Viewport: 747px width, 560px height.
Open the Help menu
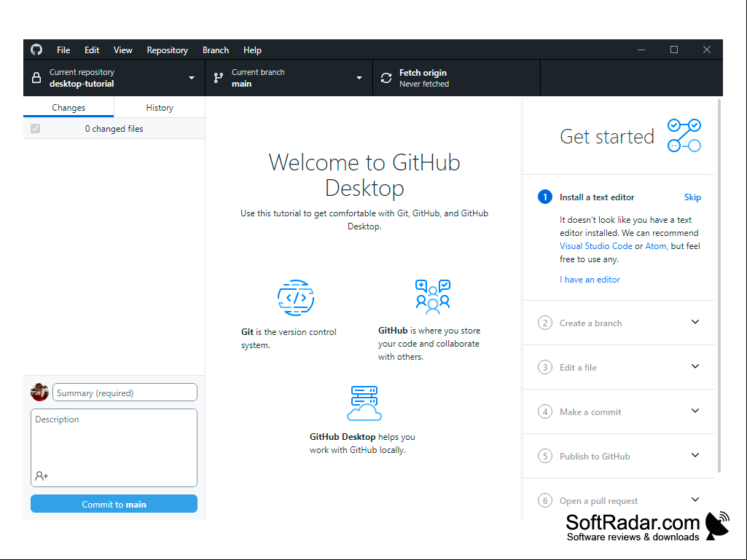pos(252,50)
